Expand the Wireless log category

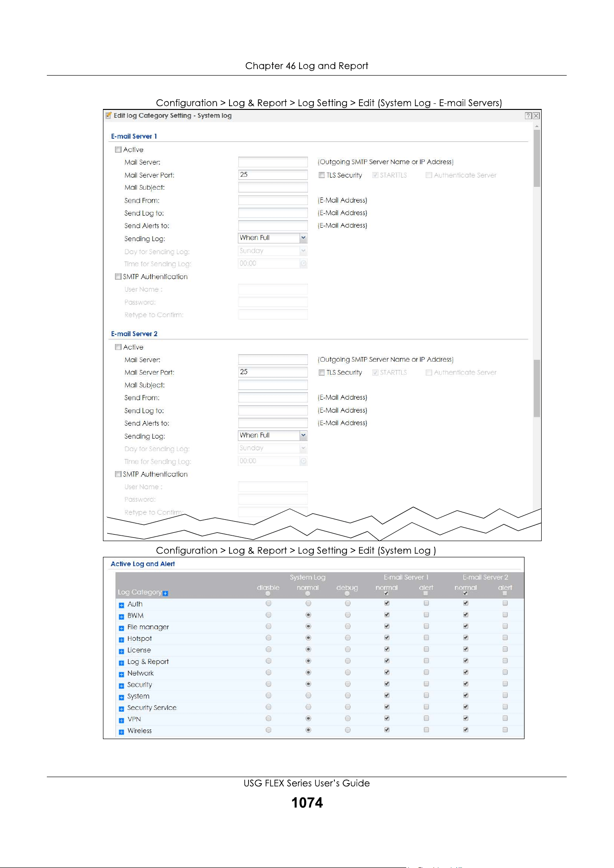click(x=122, y=732)
